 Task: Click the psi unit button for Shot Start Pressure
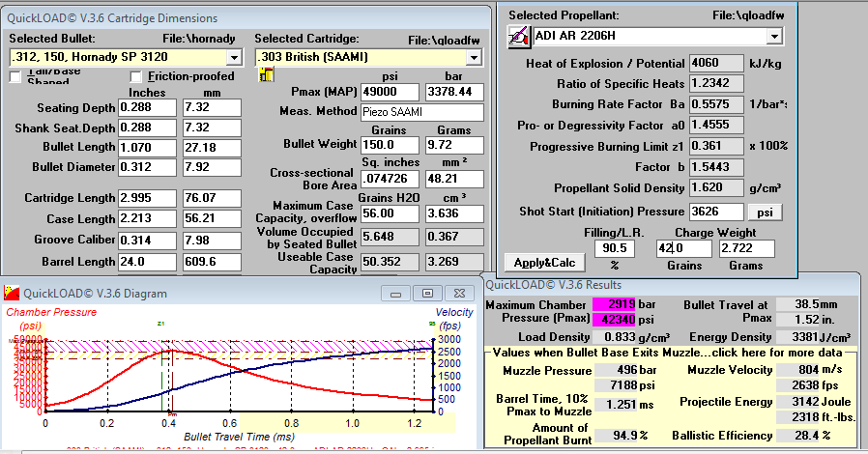click(765, 213)
